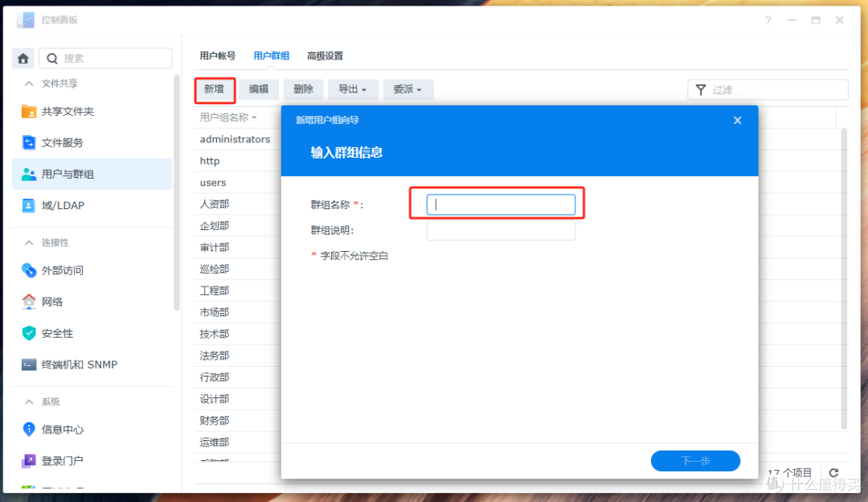
Task: Select the 技术部 group row
Action: [239, 334]
